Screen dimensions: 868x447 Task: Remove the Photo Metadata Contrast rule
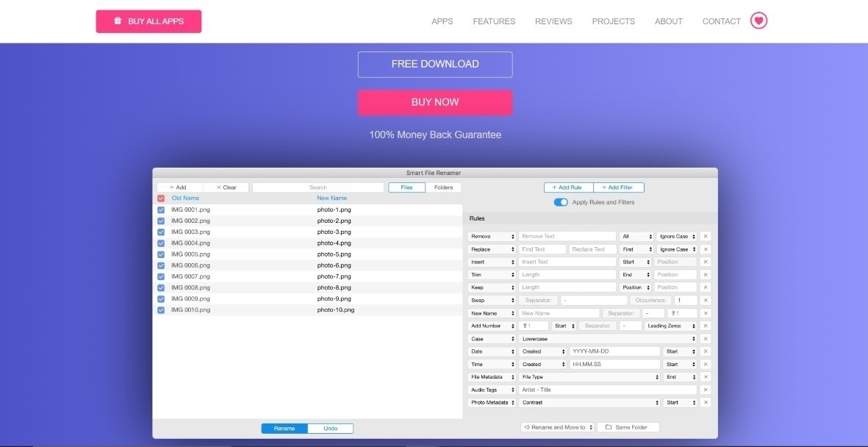(x=705, y=402)
